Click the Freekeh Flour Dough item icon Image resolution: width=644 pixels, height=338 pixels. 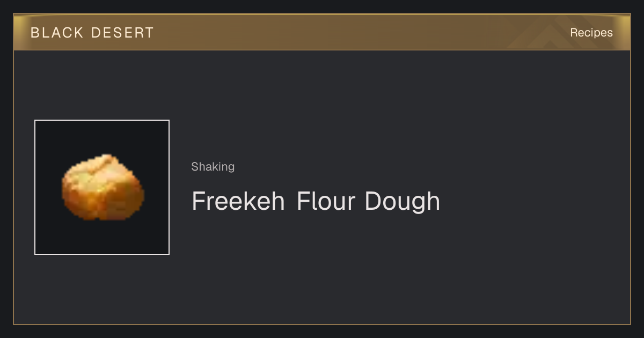pos(102,187)
